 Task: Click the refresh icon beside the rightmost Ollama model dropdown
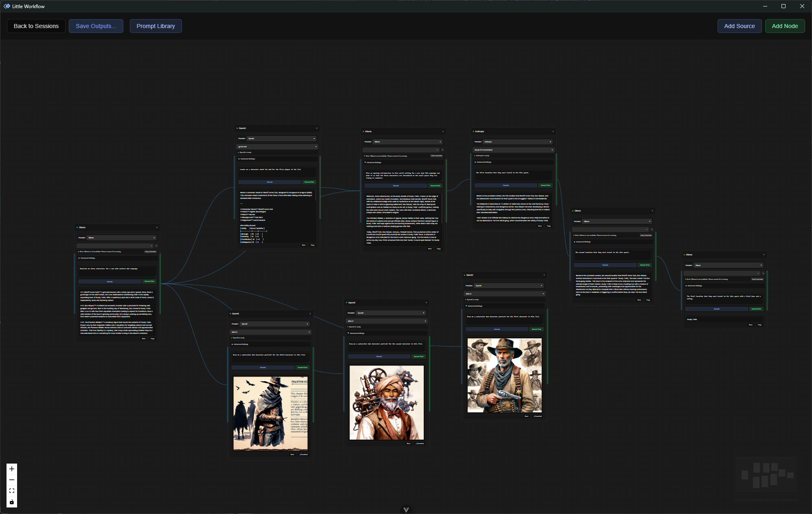pyautogui.click(x=763, y=273)
